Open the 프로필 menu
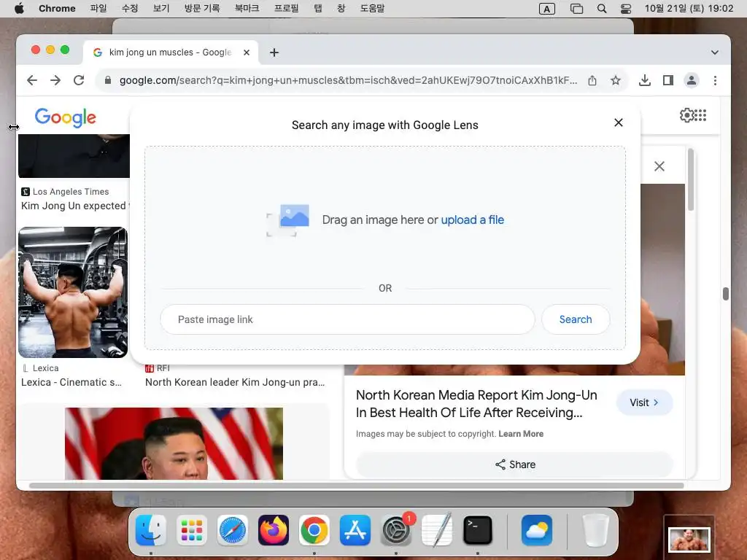The height and width of the screenshot is (560, 747). [x=286, y=8]
